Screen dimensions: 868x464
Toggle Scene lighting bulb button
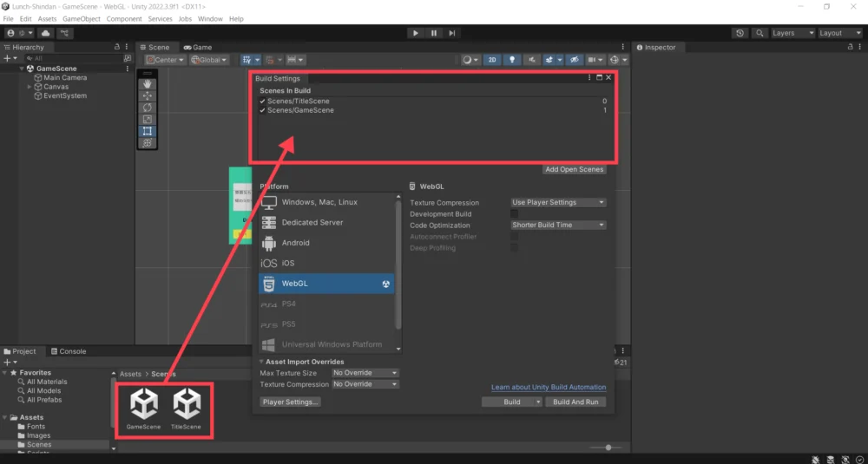(x=512, y=60)
